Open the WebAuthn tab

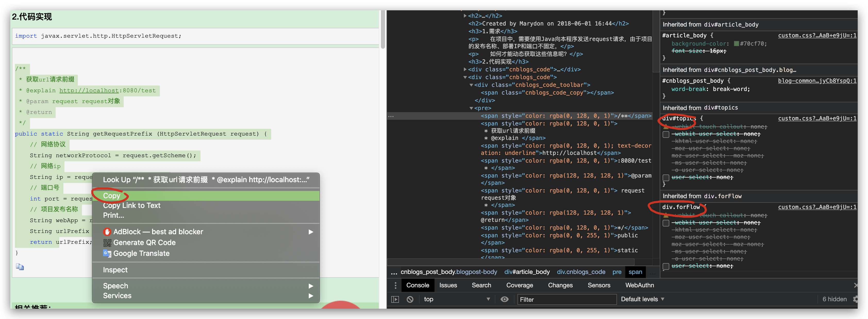(x=639, y=285)
